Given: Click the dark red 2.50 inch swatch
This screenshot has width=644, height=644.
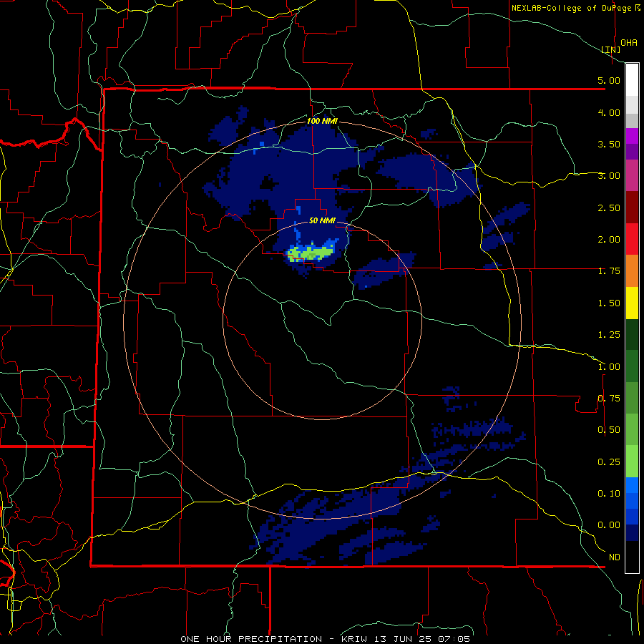Looking at the screenshot, I should pyautogui.click(x=632, y=208).
